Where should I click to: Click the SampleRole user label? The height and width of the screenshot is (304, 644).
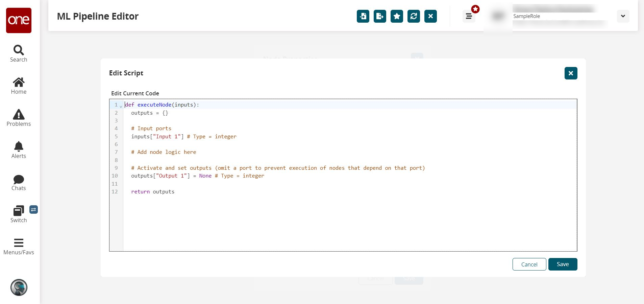[526, 16]
